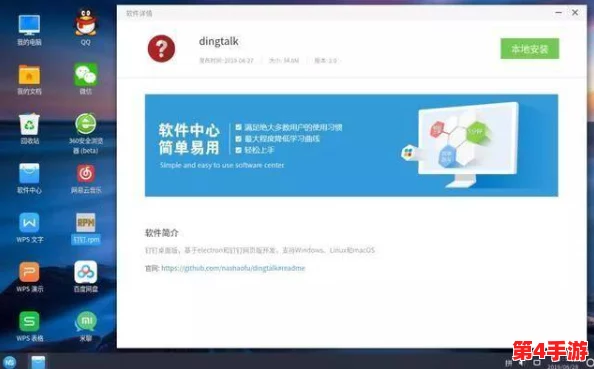Click the software center taskbar window button
The image size is (594, 369).
tap(38, 362)
